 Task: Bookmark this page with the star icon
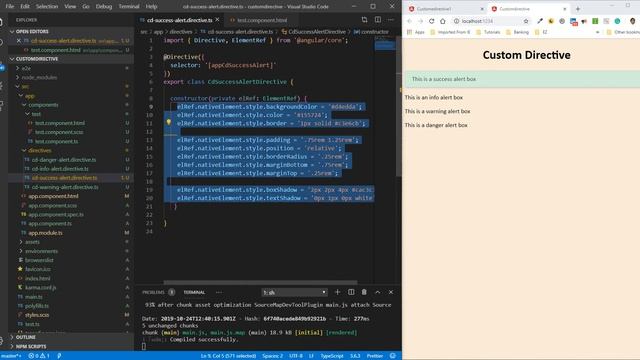526,21
